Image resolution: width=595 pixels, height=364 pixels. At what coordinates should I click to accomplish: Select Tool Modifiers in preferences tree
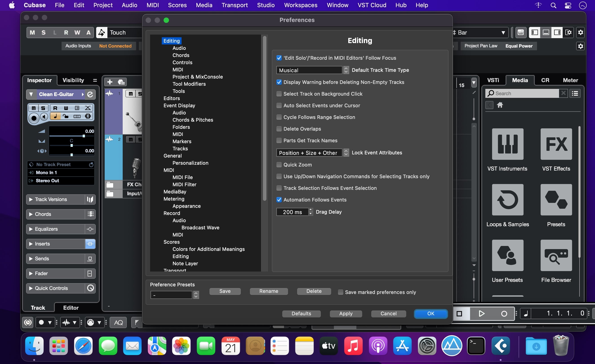pos(189,84)
